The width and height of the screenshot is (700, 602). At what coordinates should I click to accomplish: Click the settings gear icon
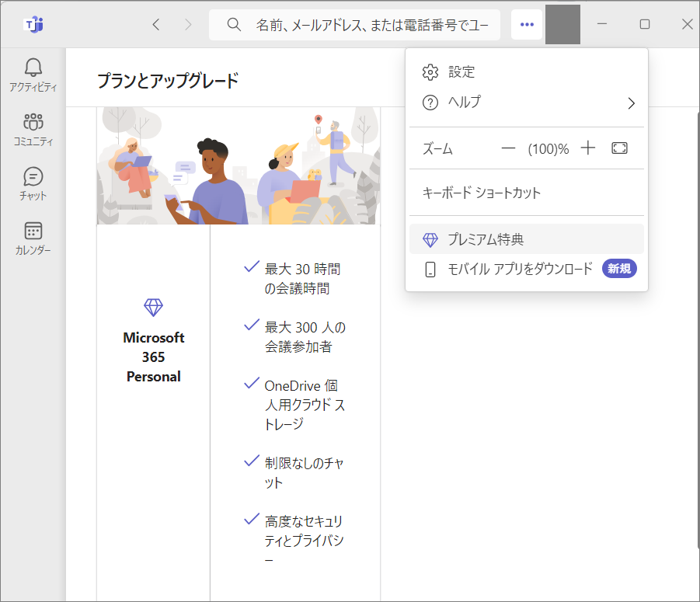430,72
